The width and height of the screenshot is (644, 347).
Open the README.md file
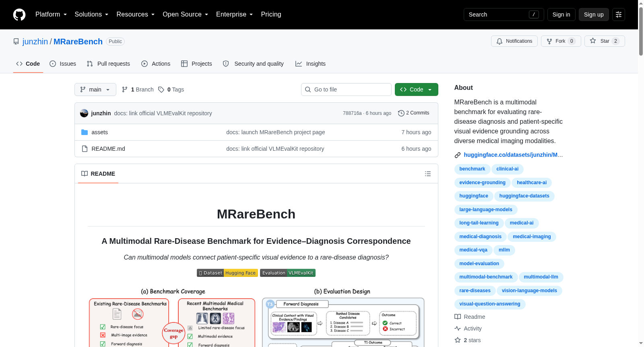[x=108, y=149]
